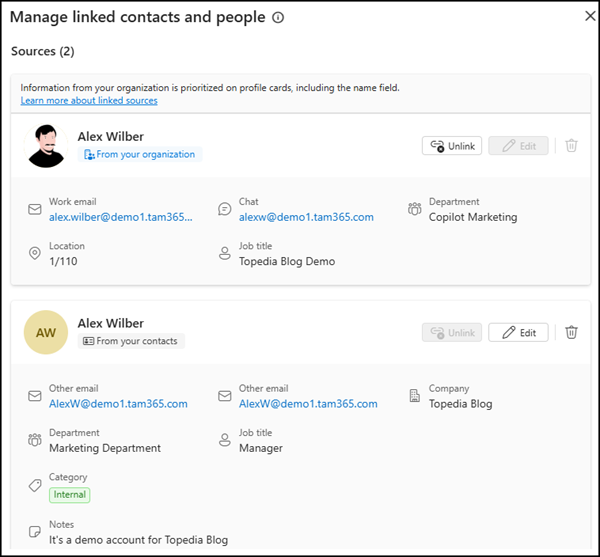The height and width of the screenshot is (557, 600).
Task: Click people icon beside Marketing Department
Action: point(35,440)
